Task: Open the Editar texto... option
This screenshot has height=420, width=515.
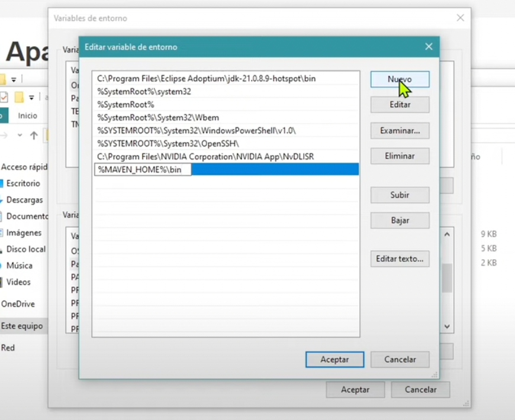Action: click(x=400, y=259)
